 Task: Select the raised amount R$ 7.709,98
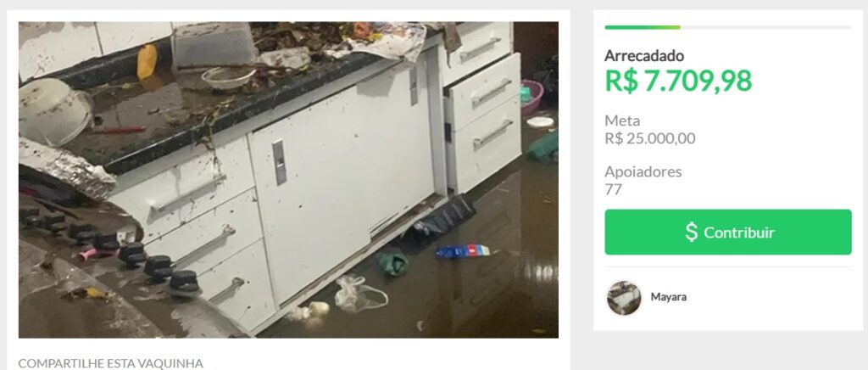678,81
